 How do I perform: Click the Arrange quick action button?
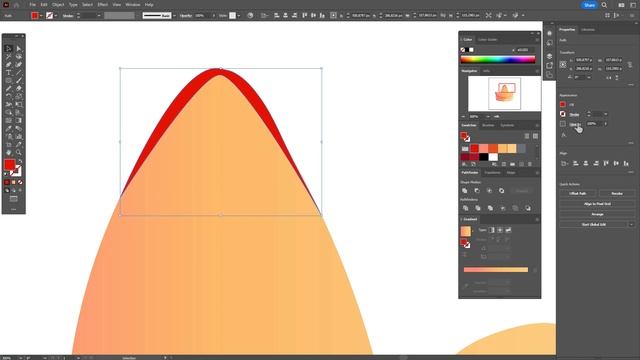tap(597, 214)
